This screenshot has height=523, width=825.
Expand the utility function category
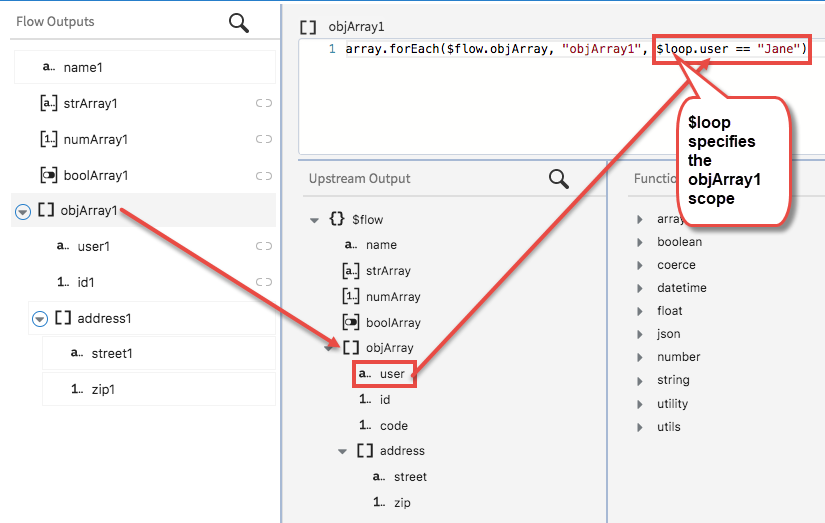640,405
